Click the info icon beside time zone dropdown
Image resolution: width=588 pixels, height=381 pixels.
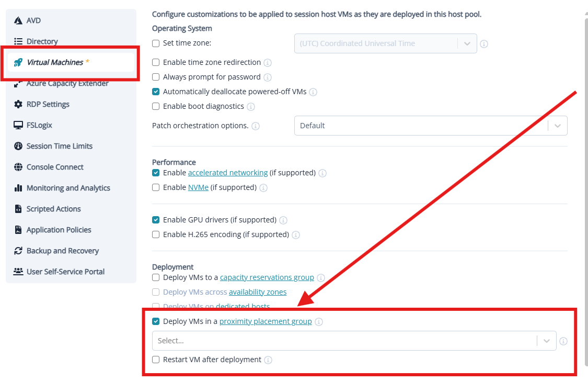pyautogui.click(x=484, y=44)
